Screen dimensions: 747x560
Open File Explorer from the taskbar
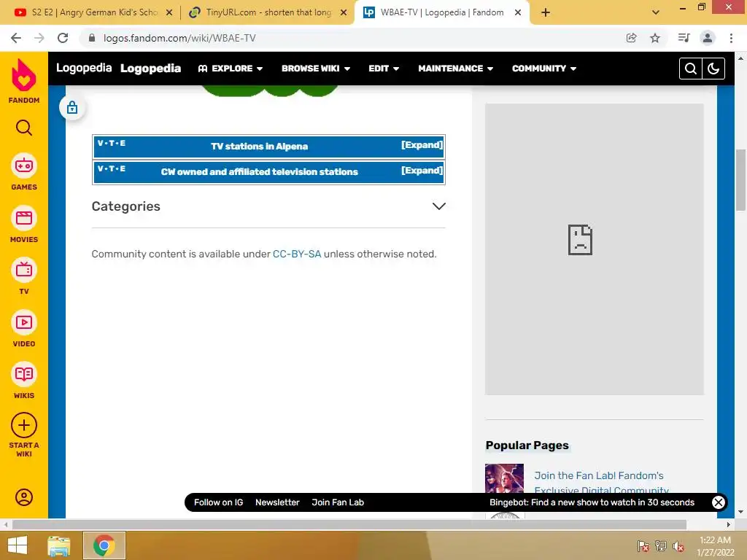[59, 545]
